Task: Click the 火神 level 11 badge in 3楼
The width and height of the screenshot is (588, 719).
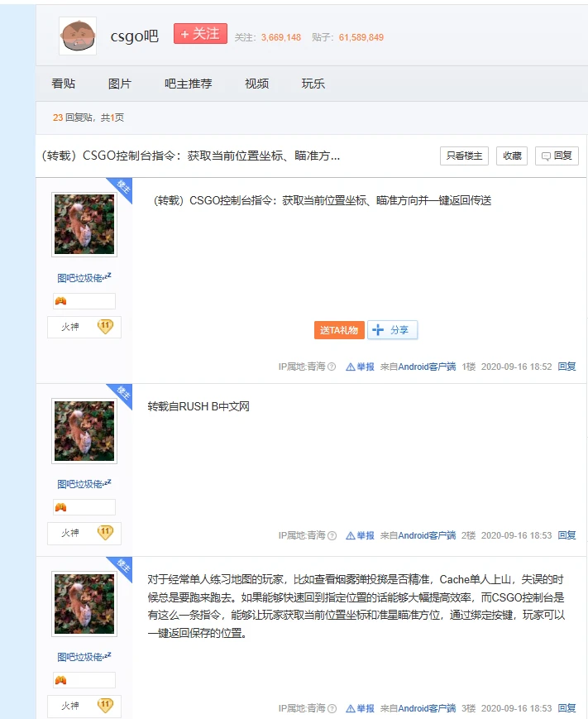Action: coord(84,706)
